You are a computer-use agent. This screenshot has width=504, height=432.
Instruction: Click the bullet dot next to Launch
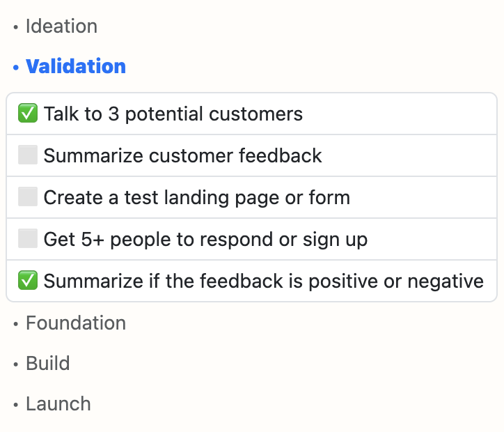click(x=16, y=405)
